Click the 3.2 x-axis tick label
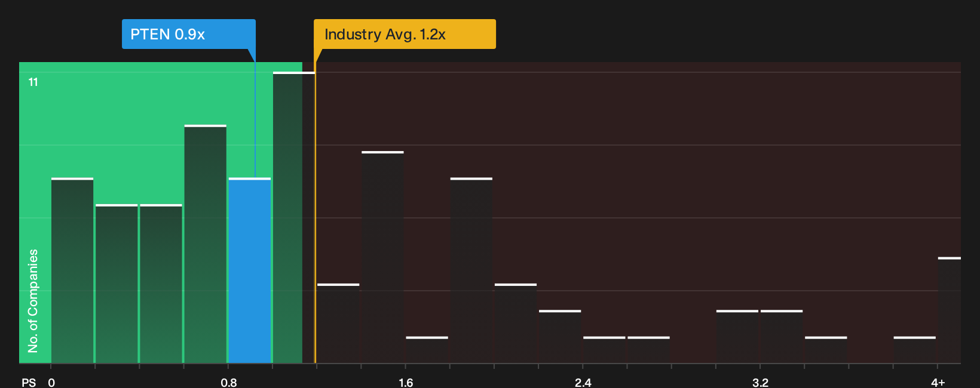 (x=760, y=382)
